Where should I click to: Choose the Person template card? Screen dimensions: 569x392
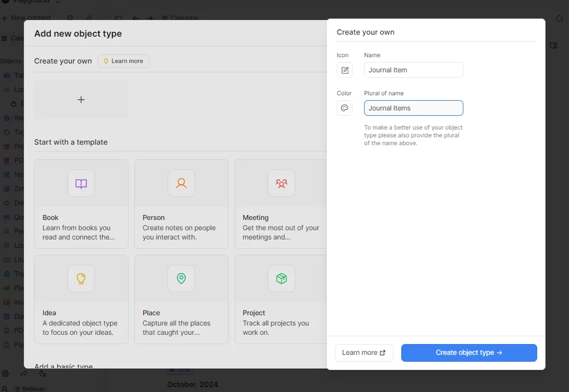coord(181,204)
